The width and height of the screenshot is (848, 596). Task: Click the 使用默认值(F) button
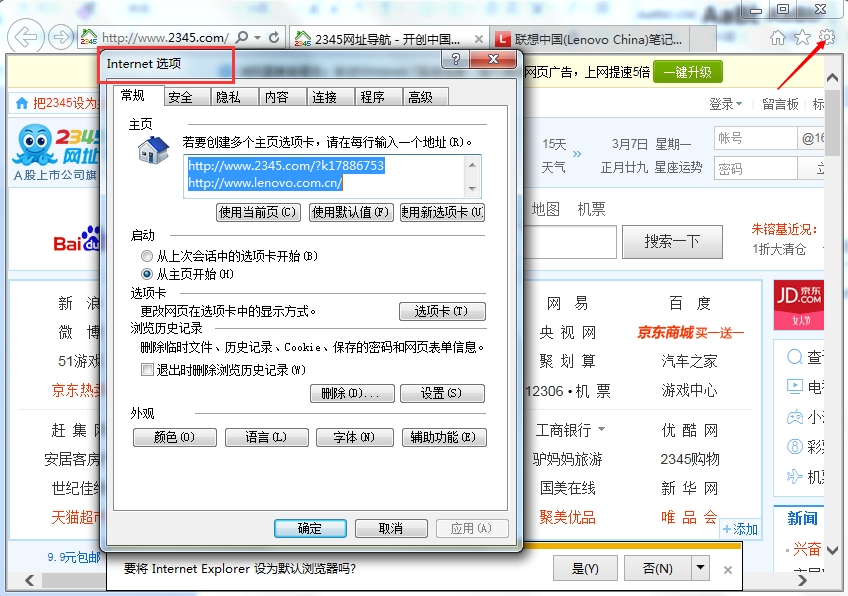click(351, 213)
